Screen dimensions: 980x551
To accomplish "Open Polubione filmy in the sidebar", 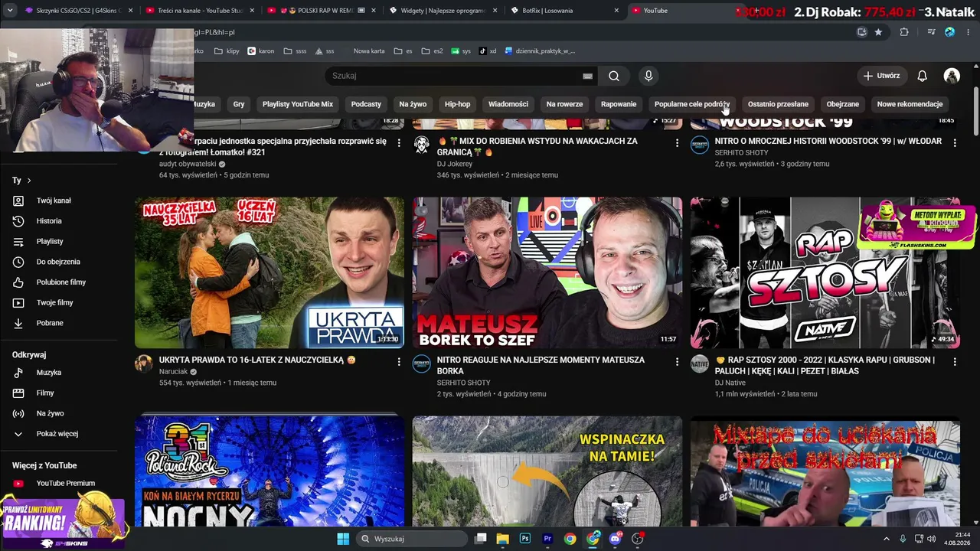I will pyautogui.click(x=60, y=282).
